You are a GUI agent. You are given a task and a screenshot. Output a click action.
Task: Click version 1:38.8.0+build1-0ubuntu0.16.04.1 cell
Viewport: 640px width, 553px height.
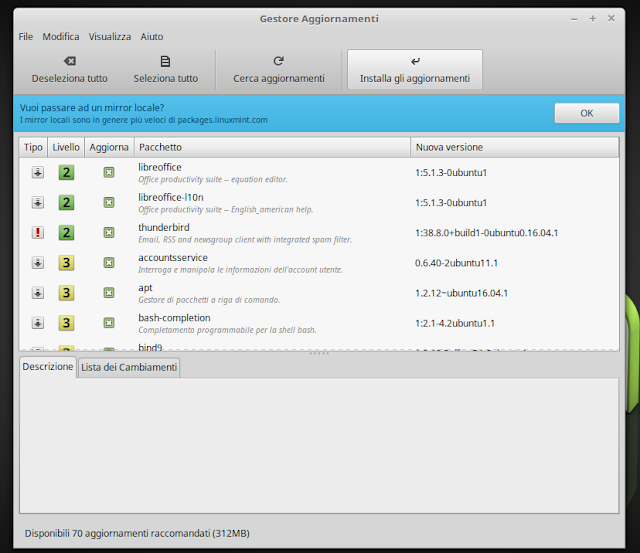coord(487,233)
